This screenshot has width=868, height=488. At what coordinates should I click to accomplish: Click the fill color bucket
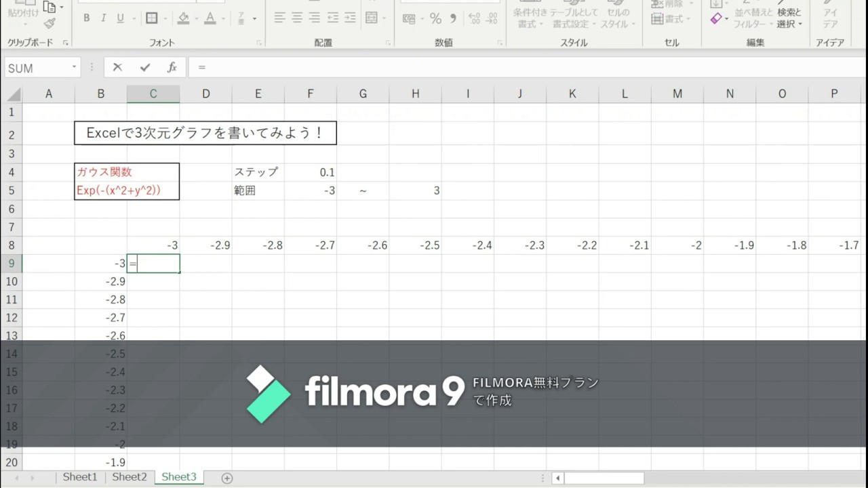[183, 18]
